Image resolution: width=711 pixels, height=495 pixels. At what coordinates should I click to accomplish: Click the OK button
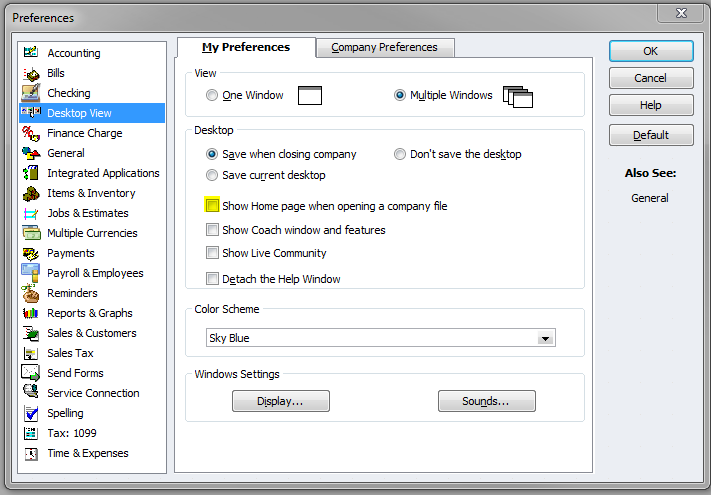pyautogui.click(x=651, y=51)
